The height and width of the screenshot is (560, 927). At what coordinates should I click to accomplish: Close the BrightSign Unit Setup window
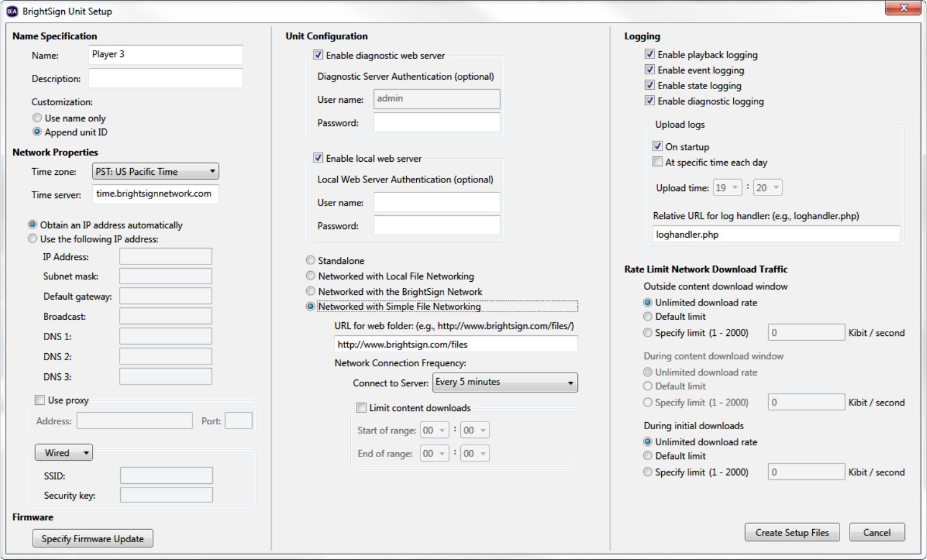point(903,8)
